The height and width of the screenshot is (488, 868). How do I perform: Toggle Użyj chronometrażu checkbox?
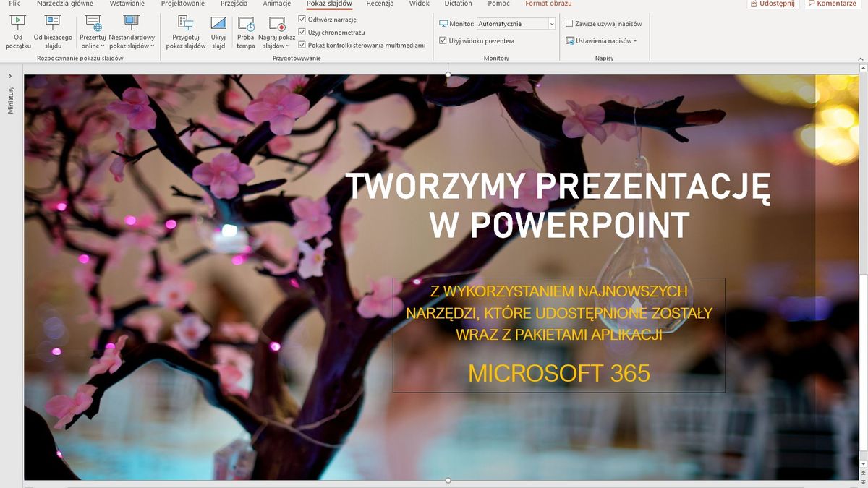tap(302, 32)
